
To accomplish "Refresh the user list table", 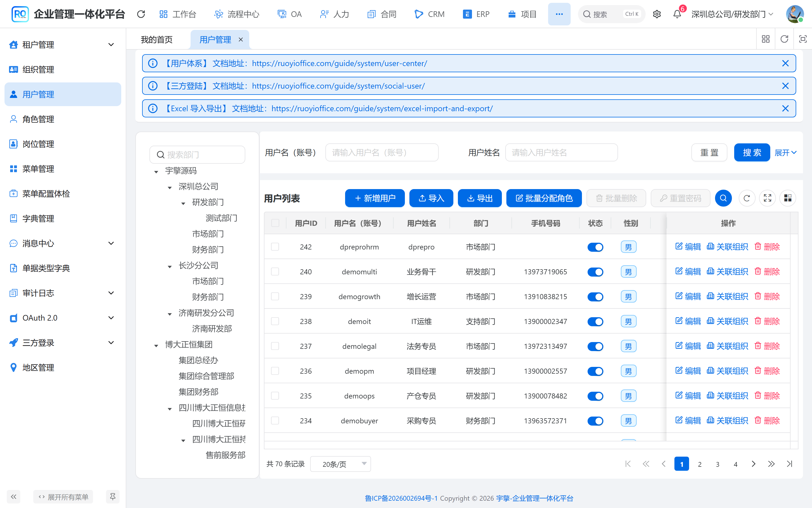I will (x=747, y=198).
